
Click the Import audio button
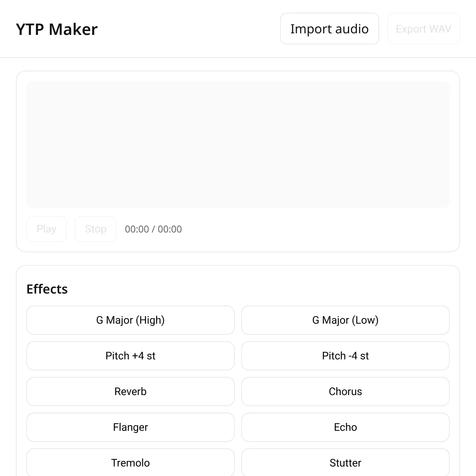point(329,29)
